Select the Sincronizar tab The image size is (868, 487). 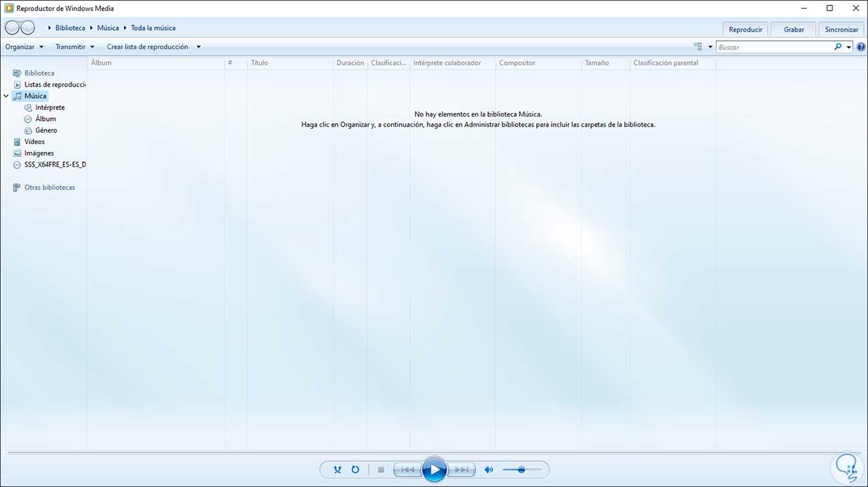(x=841, y=29)
